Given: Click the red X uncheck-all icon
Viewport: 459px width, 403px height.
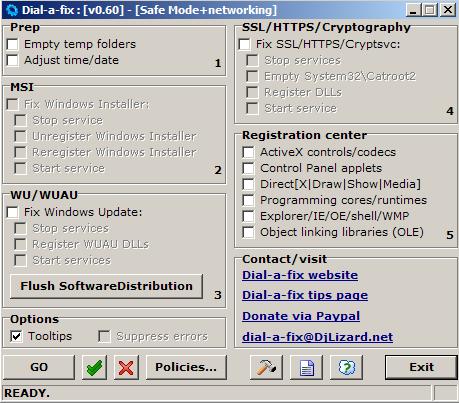Looking at the screenshot, I should (x=126, y=367).
